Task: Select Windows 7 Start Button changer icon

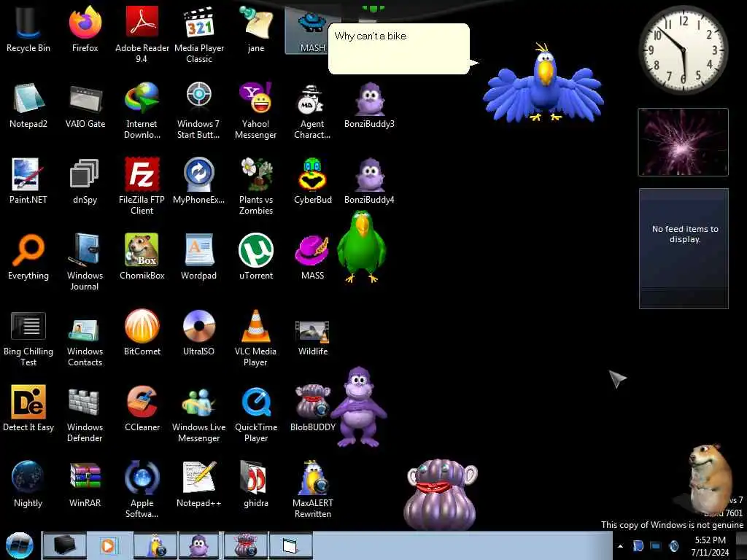Action: tap(198, 111)
